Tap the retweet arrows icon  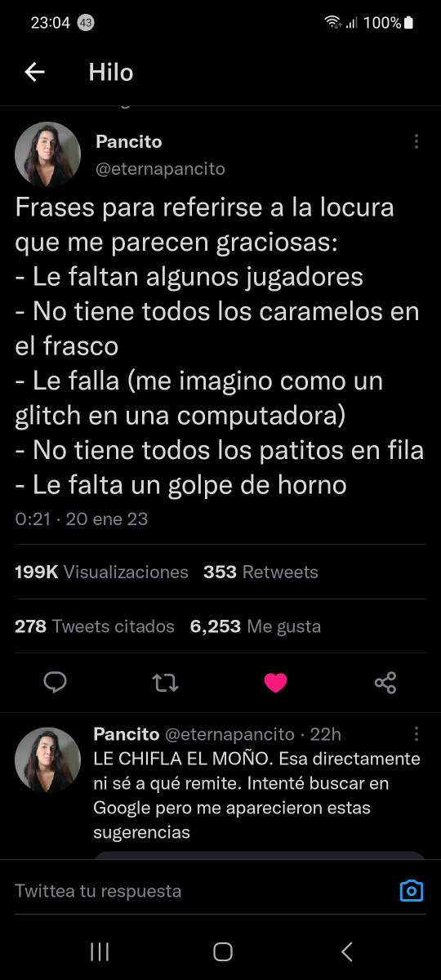[x=166, y=683]
